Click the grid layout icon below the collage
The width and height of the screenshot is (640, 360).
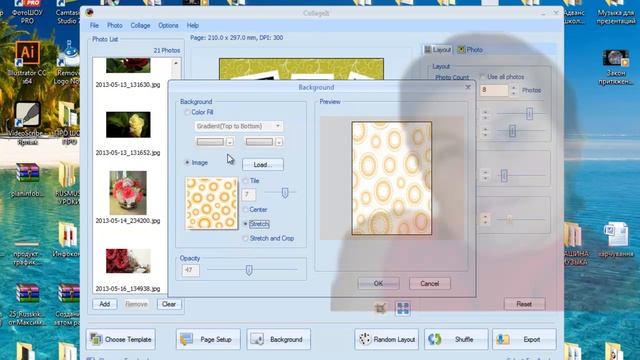point(402,308)
